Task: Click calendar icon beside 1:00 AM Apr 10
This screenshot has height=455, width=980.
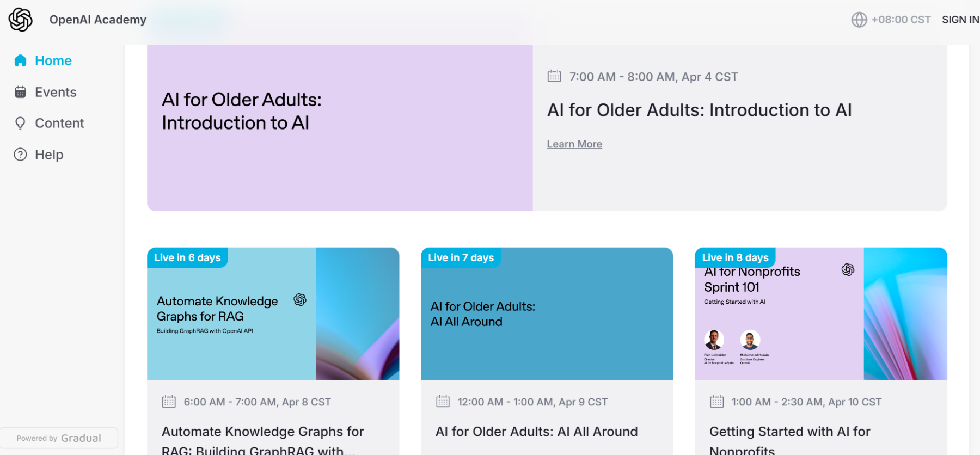Action: click(x=717, y=402)
